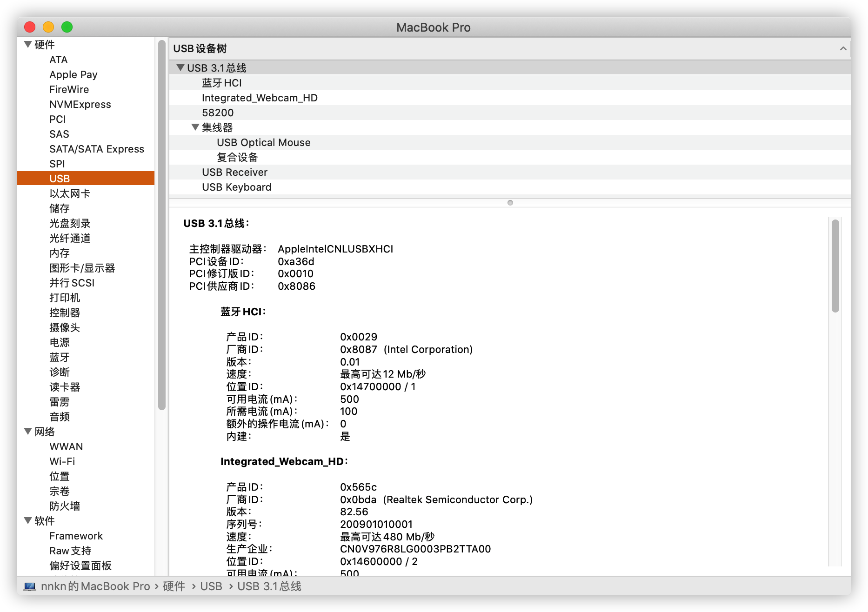Click USB in the bottom path bar
The image size is (868, 612).
[211, 586]
